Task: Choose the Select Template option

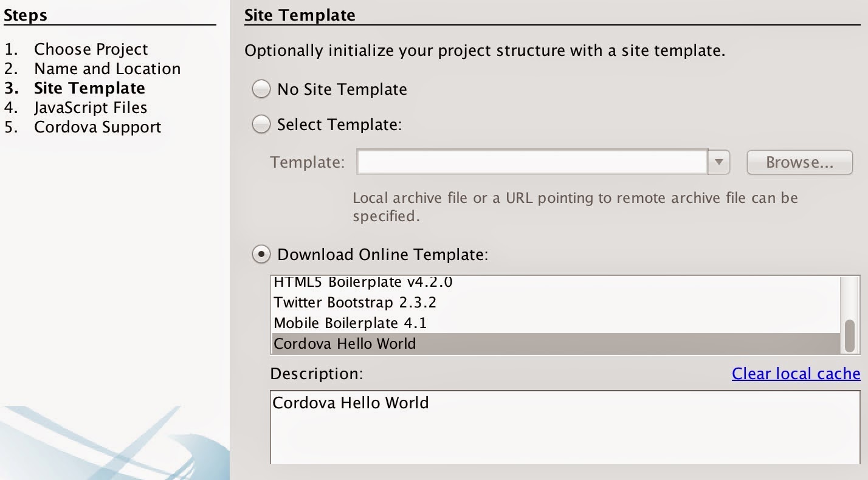Action: pos(261,124)
